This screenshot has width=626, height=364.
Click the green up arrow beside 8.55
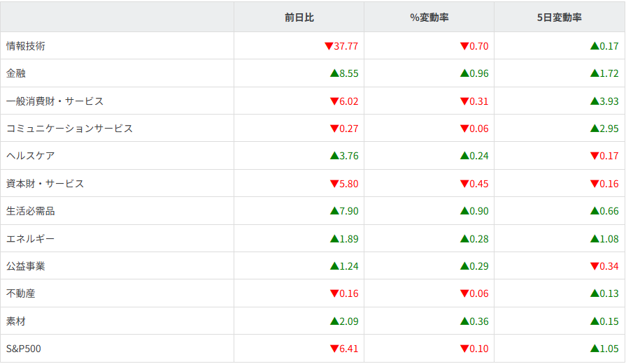click(x=334, y=73)
